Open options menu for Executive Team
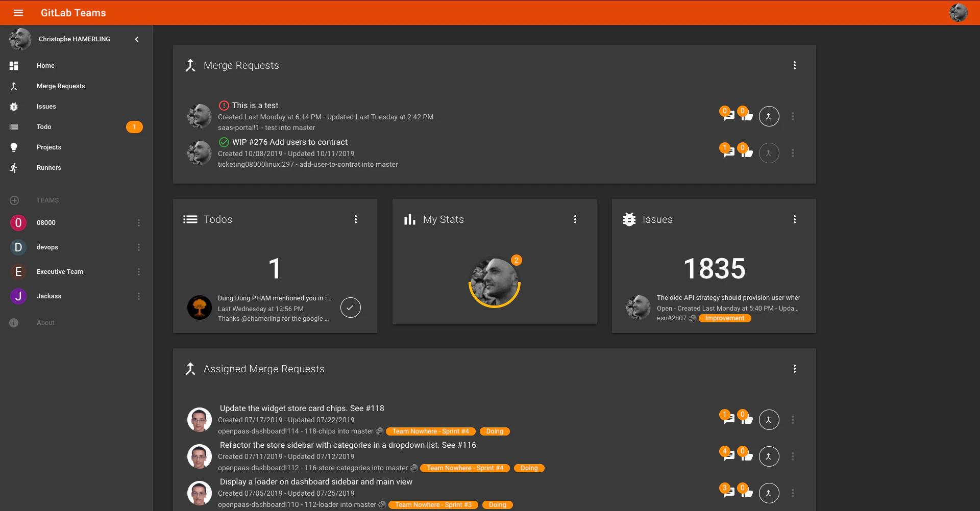980x511 pixels. [x=138, y=272]
